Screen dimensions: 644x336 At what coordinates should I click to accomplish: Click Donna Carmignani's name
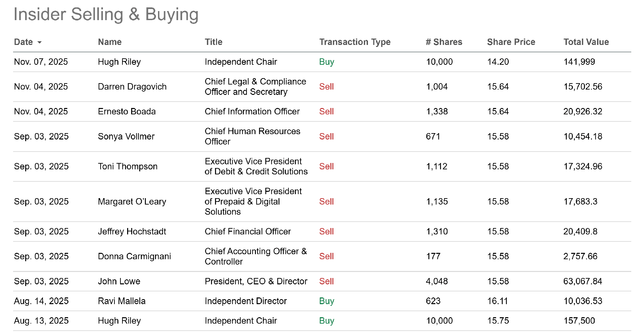(x=134, y=256)
